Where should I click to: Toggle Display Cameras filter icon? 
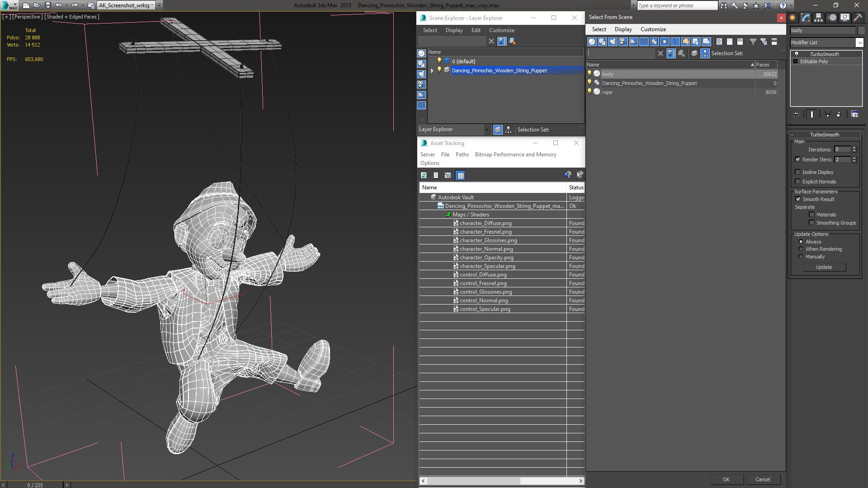tap(623, 42)
